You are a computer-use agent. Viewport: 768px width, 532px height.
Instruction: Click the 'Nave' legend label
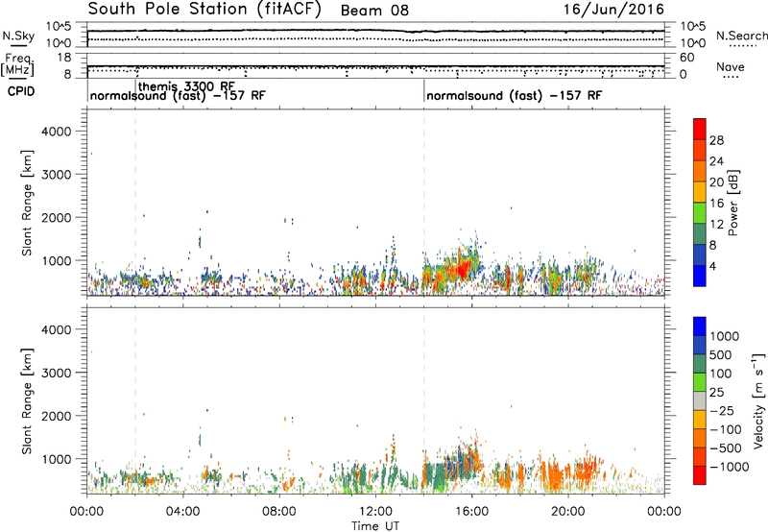click(731, 66)
